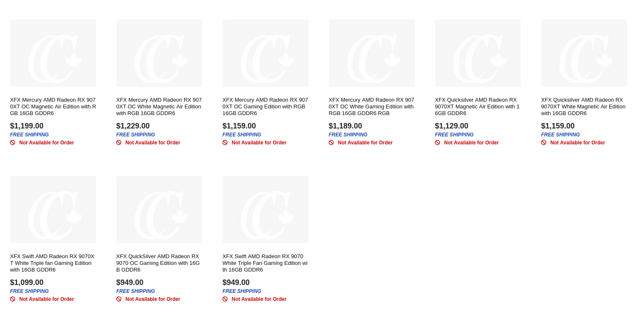Screen dimensions: 644x313
Task: Open the Swift RX 9070 White Triple Fan title
Action: [265, 263]
